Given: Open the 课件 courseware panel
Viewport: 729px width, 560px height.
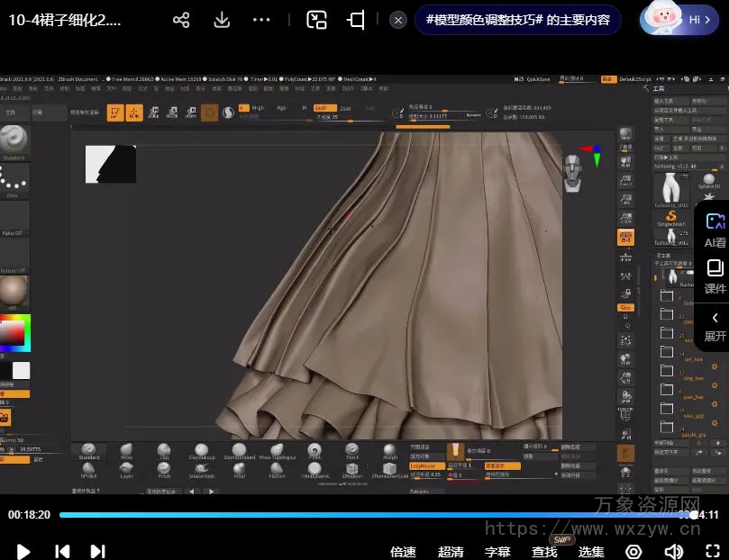Looking at the screenshot, I should coord(715,276).
